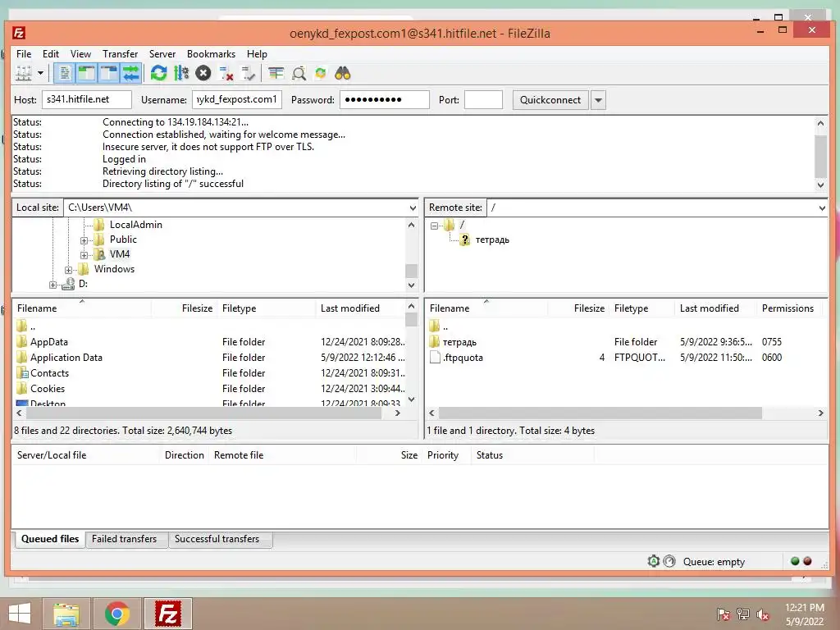Click the Password input field
The height and width of the screenshot is (630, 840).
(x=385, y=99)
